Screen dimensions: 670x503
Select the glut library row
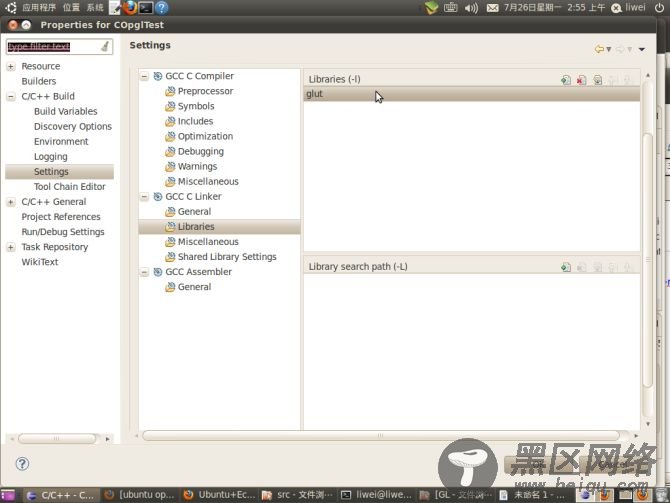tap(472, 94)
